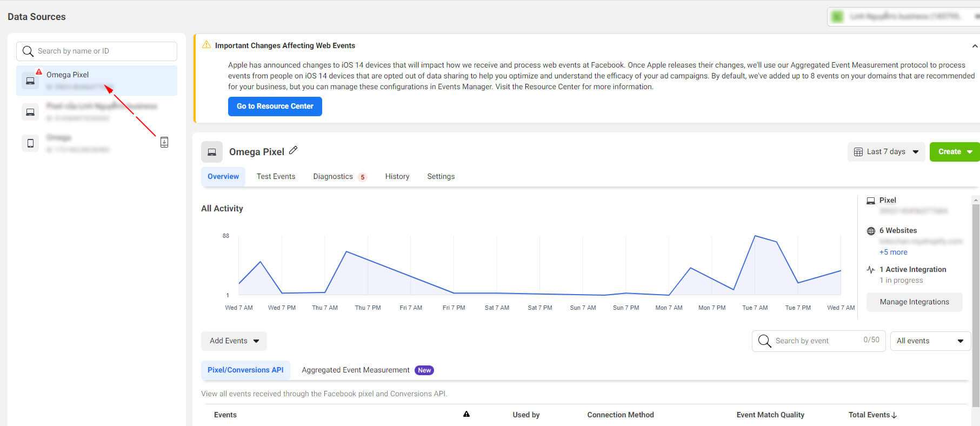Click the yellow warning icon in the banner
980x426 pixels.
(x=206, y=45)
